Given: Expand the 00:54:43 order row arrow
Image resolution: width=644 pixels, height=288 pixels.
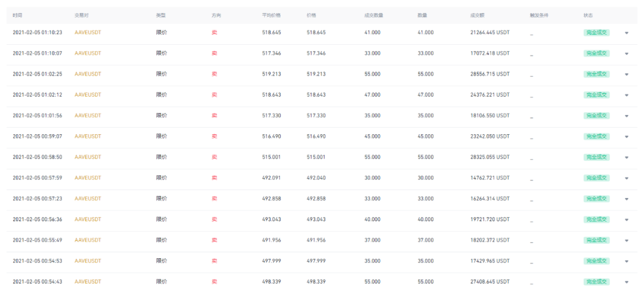Looking at the screenshot, I should (626, 282).
